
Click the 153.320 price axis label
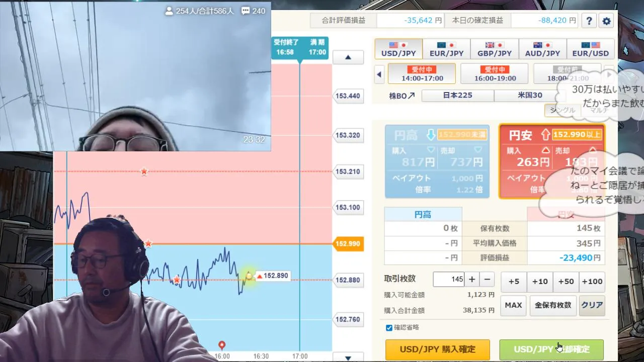(349, 135)
